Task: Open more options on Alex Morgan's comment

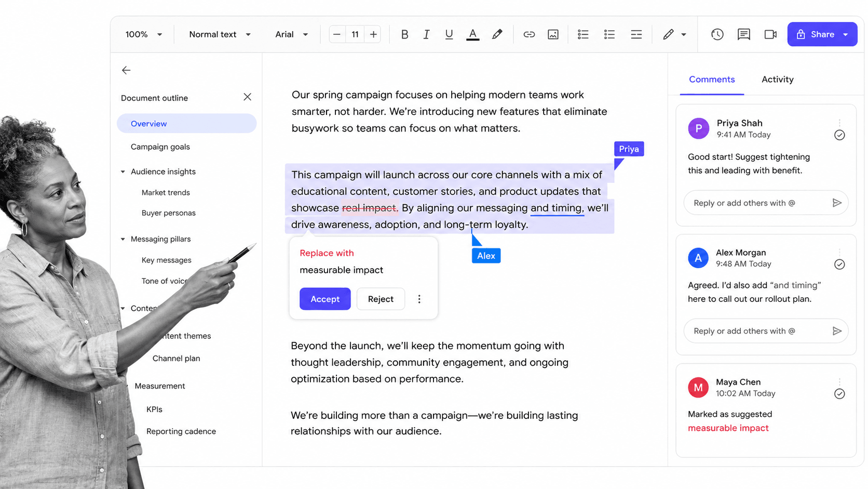Action: pyautogui.click(x=839, y=252)
